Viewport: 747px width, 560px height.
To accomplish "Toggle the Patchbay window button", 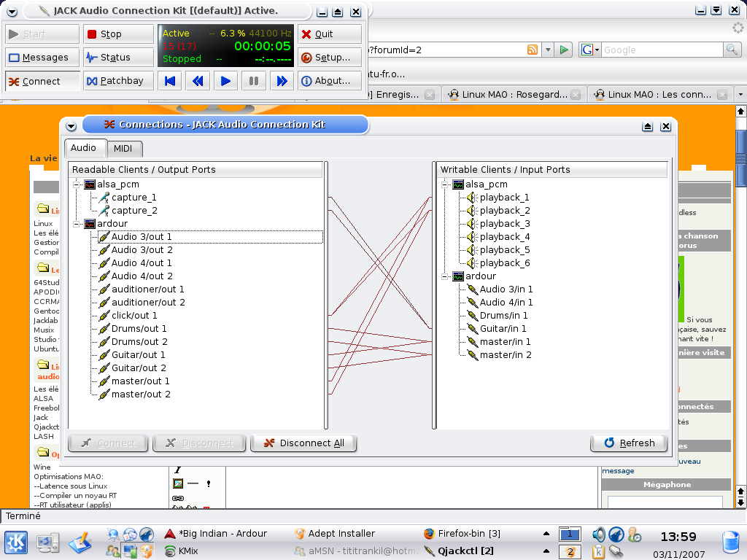I will click(x=118, y=81).
